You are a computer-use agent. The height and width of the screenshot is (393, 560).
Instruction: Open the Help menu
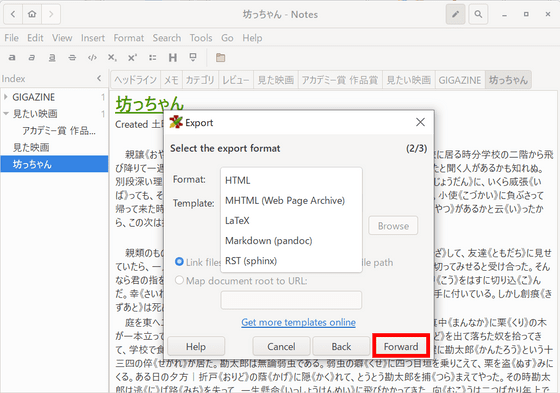point(252,38)
